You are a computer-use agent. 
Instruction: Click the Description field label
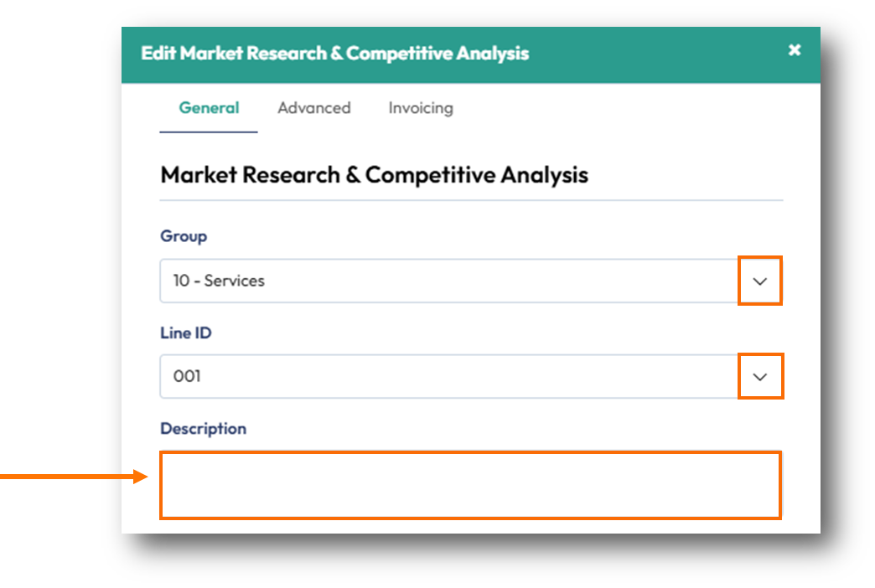coord(204,429)
